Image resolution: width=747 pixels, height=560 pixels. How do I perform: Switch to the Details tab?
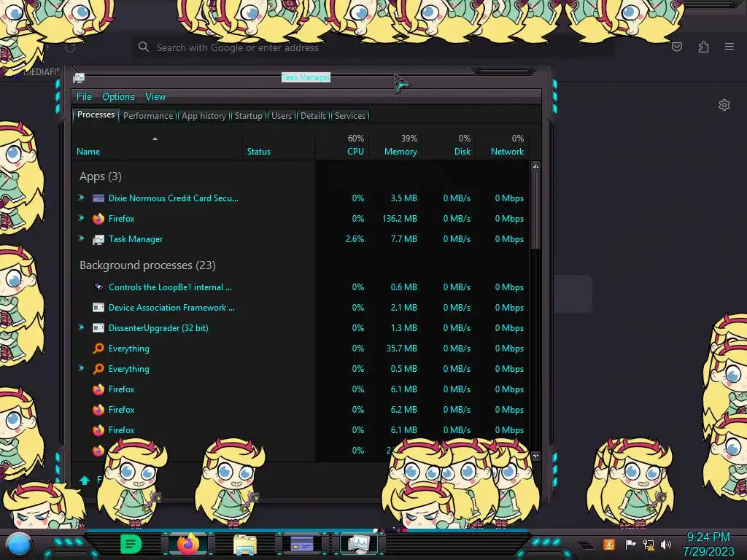coord(313,116)
